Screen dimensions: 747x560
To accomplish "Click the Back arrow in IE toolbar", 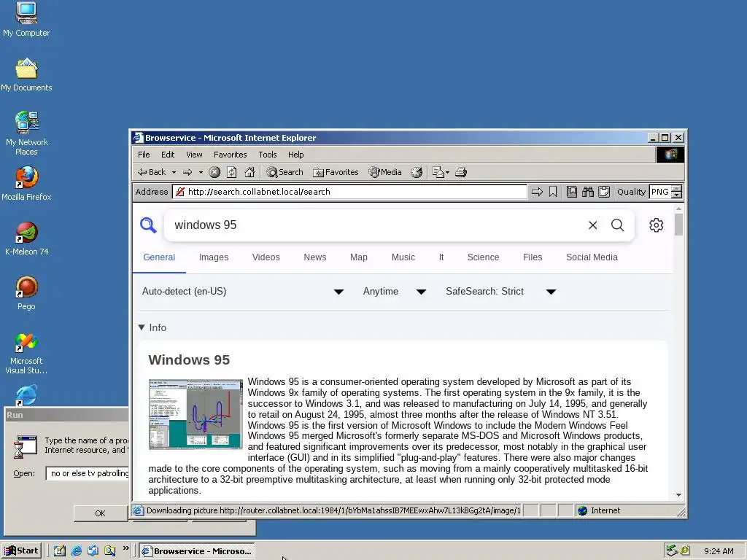I will (x=152, y=172).
